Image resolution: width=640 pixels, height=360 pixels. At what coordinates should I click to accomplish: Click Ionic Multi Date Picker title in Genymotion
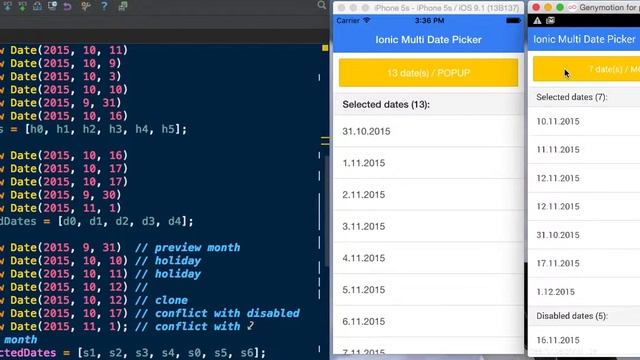point(584,39)
